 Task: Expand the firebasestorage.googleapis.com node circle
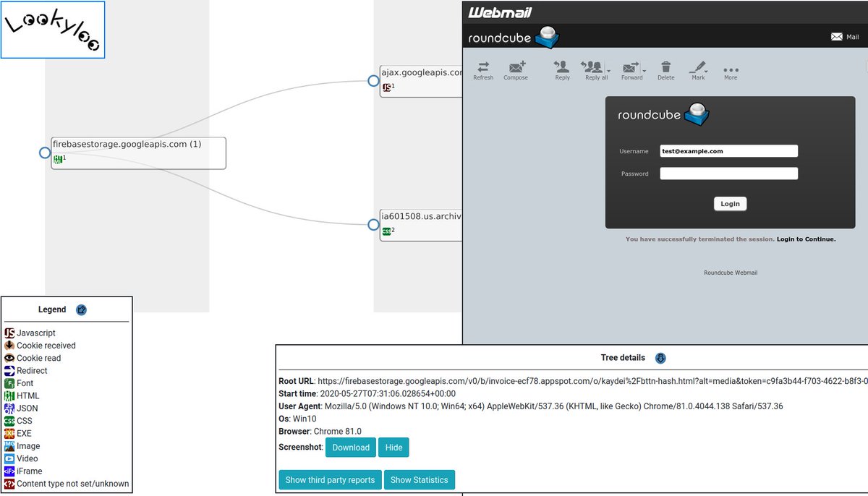point(45,153)
